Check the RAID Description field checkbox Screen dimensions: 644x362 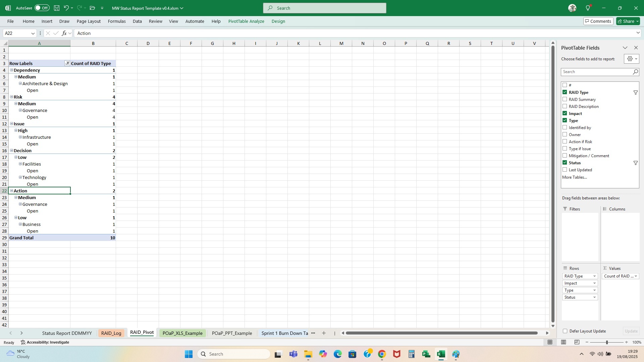(565, 106)
